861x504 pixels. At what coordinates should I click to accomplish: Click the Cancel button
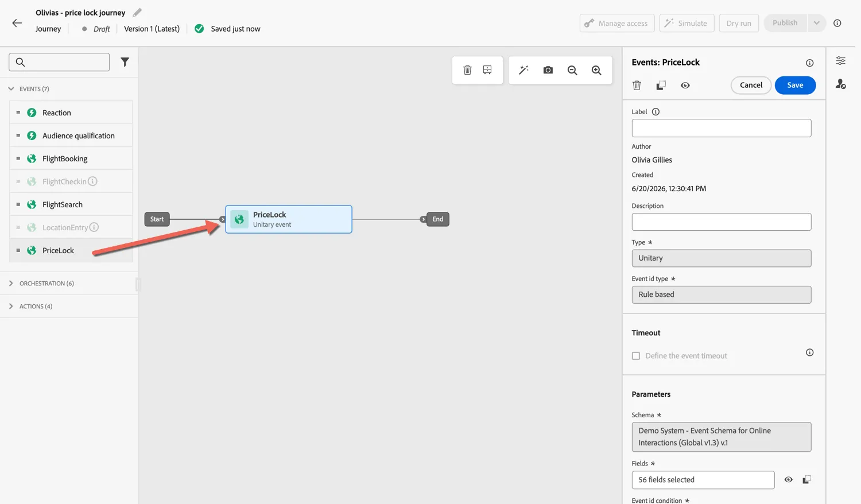pos(751,85)
